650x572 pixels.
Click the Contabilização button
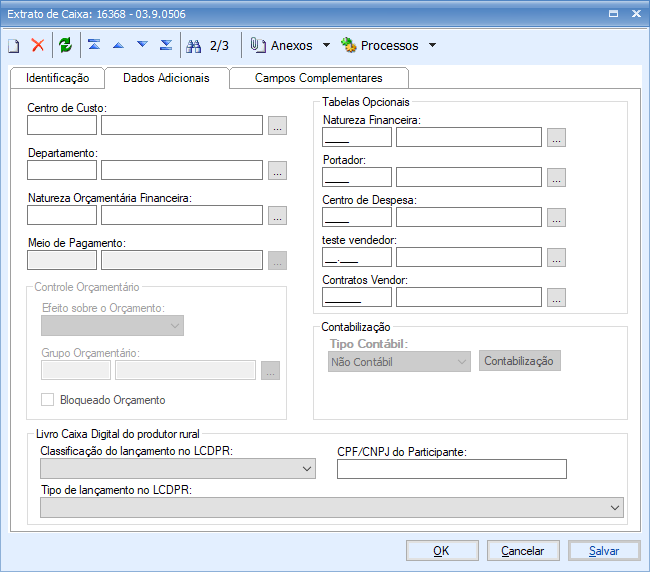tap(520, 361)
